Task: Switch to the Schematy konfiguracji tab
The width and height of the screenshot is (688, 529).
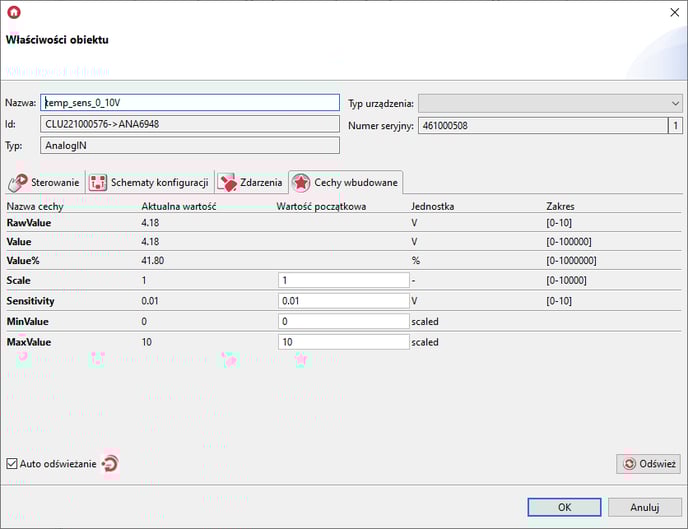Action: (149, 182)
